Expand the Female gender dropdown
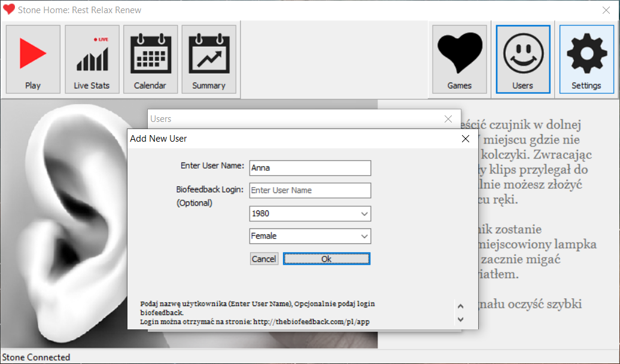This screenshot has width=620, height=364. [364, 236]
